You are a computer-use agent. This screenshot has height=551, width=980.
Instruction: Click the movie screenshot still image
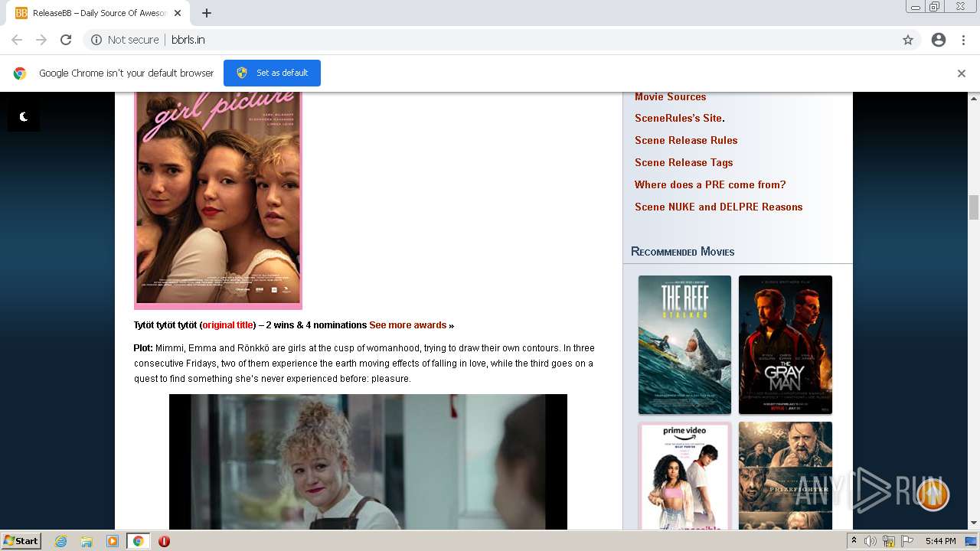pos(368,461)
